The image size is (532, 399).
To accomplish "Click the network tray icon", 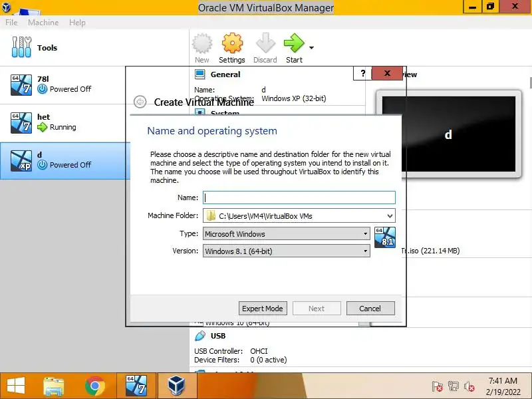I will pos(454,386).
